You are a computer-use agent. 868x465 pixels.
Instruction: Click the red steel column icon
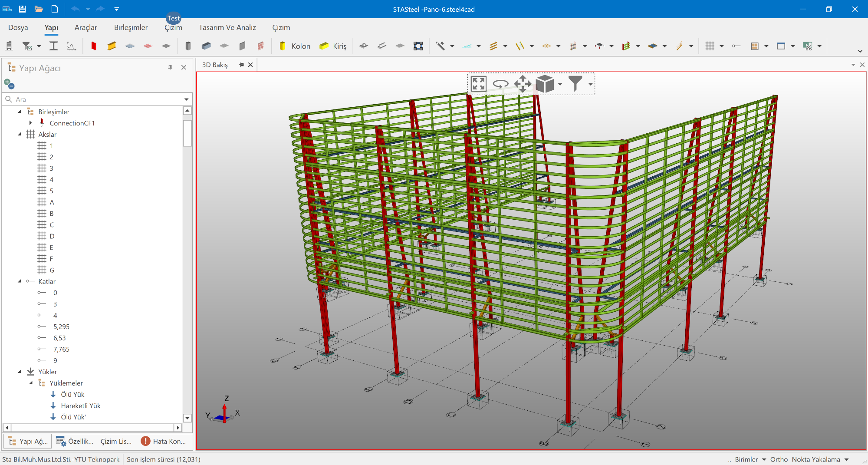[94, 46]
